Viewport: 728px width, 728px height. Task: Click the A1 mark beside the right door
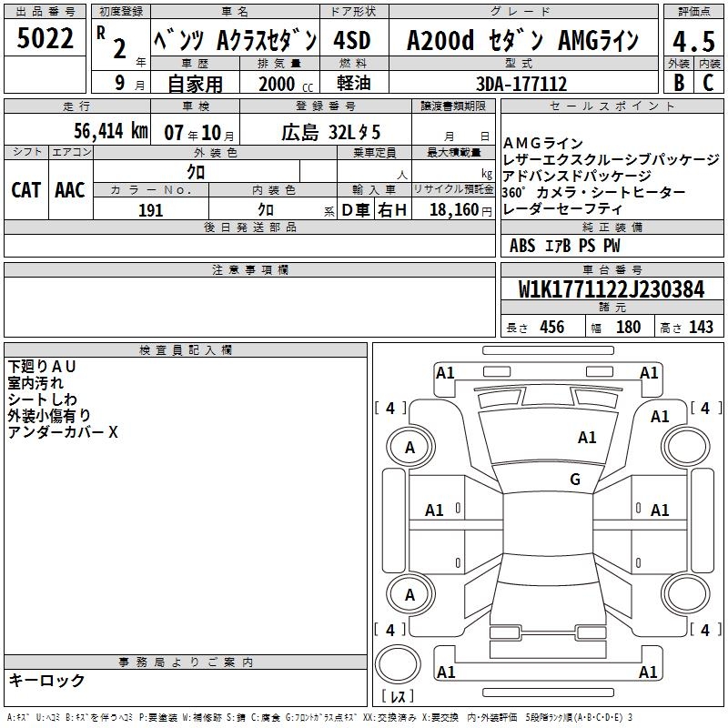[660, 511]
